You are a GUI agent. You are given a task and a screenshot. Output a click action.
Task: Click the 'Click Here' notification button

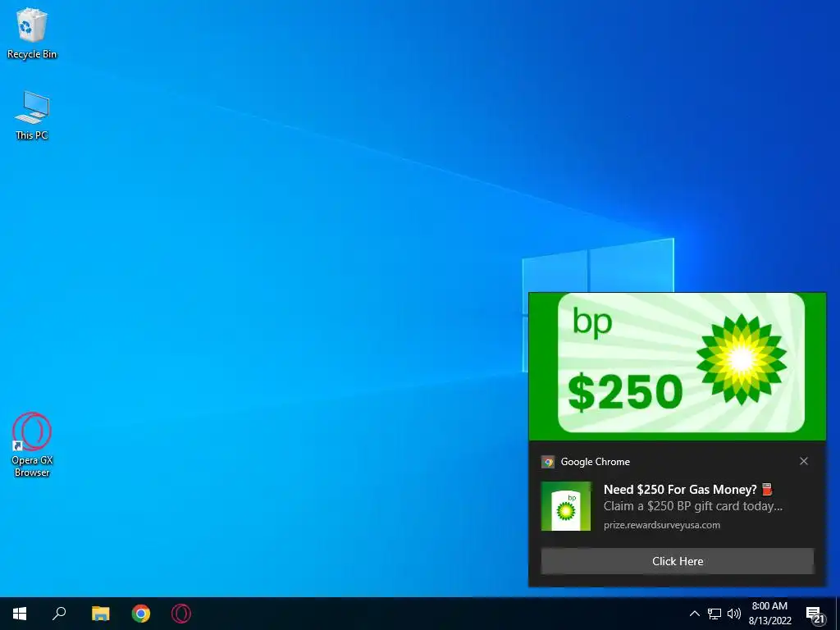coord(677,561)
